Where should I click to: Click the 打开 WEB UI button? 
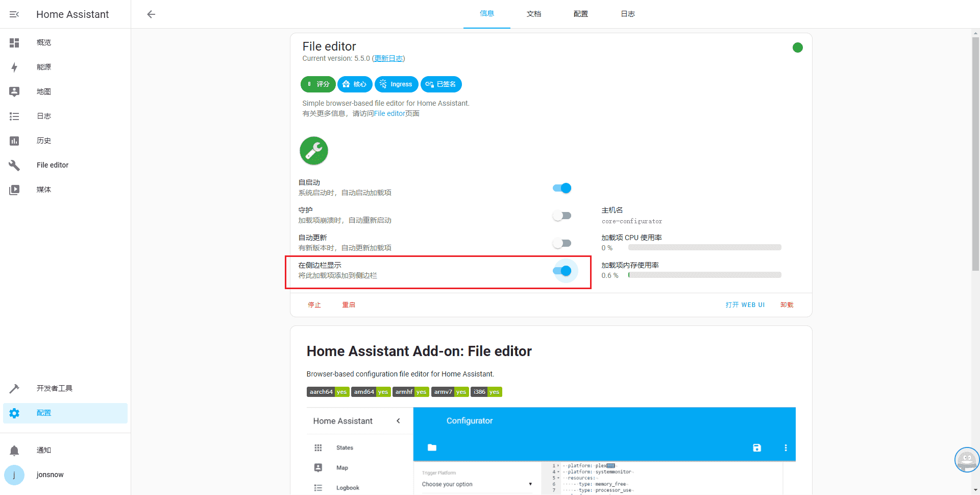point(745,304)
